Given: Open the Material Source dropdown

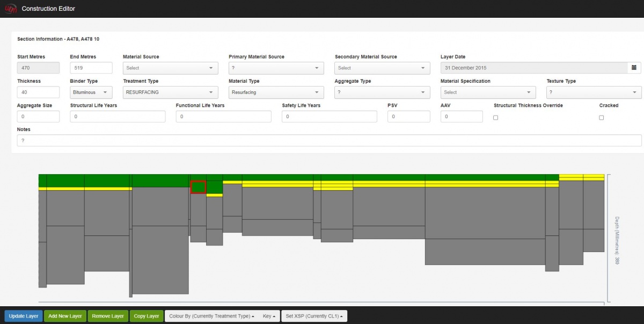Looking at the screenshot, I should [x=170, y=68].
